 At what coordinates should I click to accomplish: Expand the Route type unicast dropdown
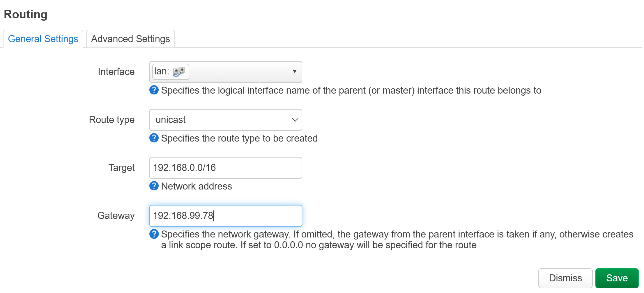[x=226, y=120]
